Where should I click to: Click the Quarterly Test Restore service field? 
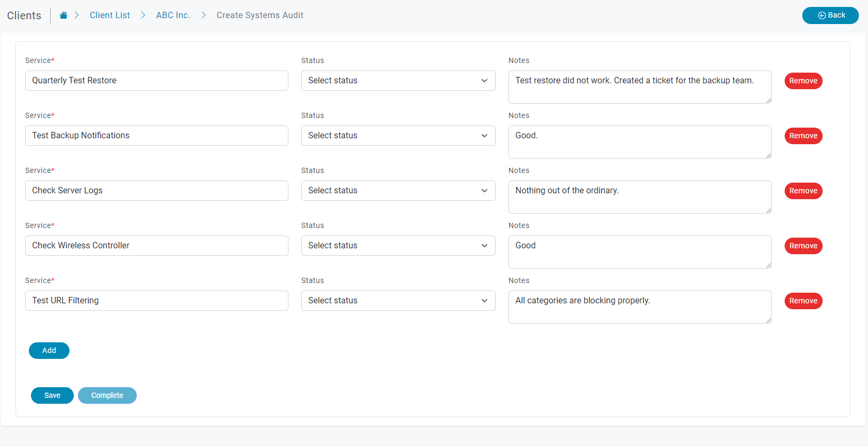pyautogui.click(x=157, y=81)
